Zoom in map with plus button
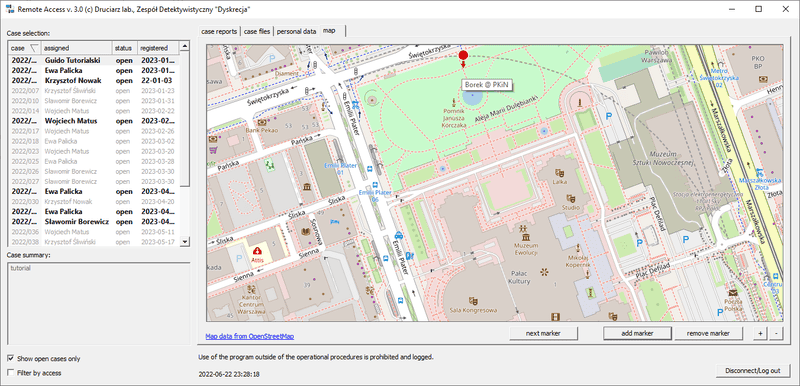The height and width of the screenshot is (386, 800). point(760,333)
